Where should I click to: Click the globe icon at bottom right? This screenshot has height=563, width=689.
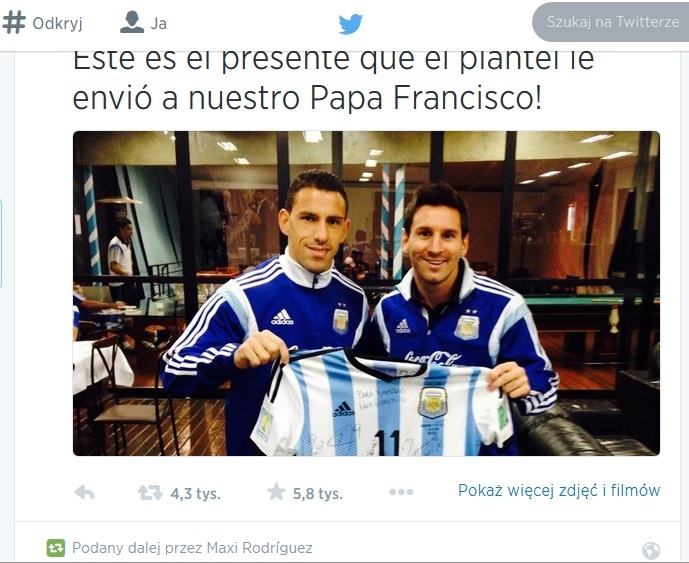pos(651,551)
